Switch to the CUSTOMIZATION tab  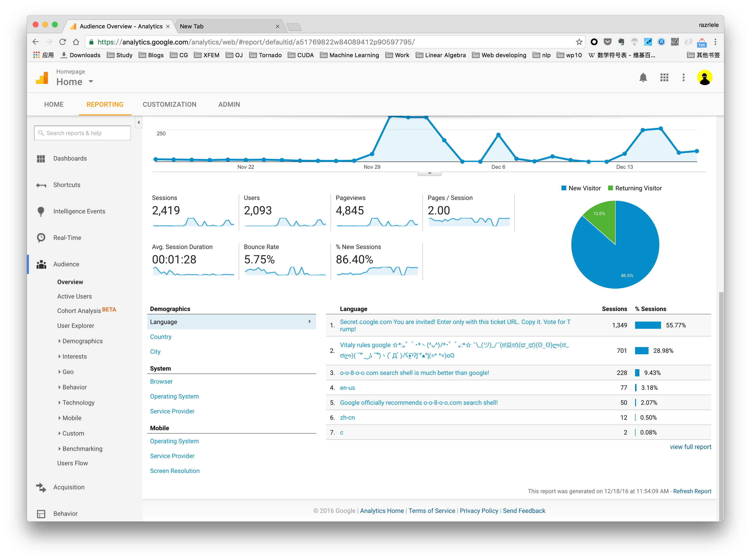[169, 104]
